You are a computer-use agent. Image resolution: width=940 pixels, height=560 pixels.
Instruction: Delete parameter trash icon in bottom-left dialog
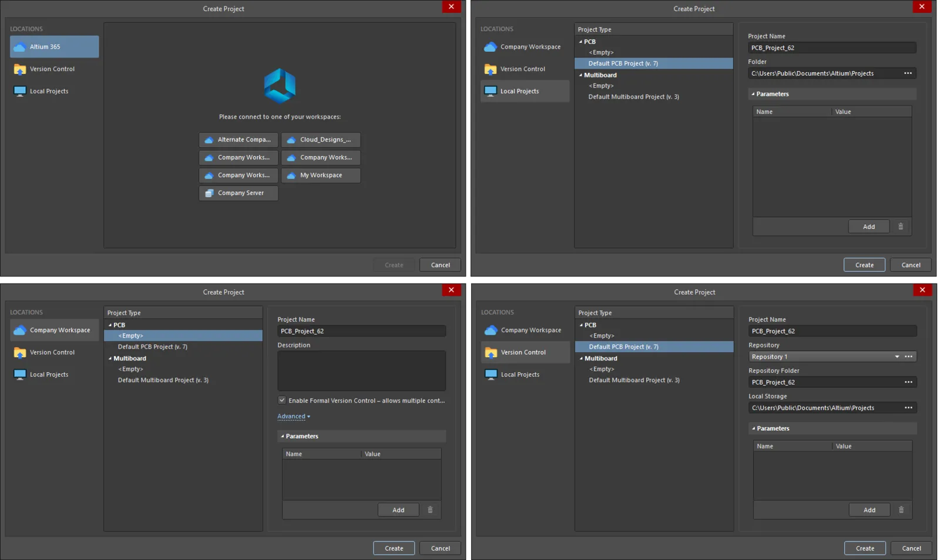430,510
